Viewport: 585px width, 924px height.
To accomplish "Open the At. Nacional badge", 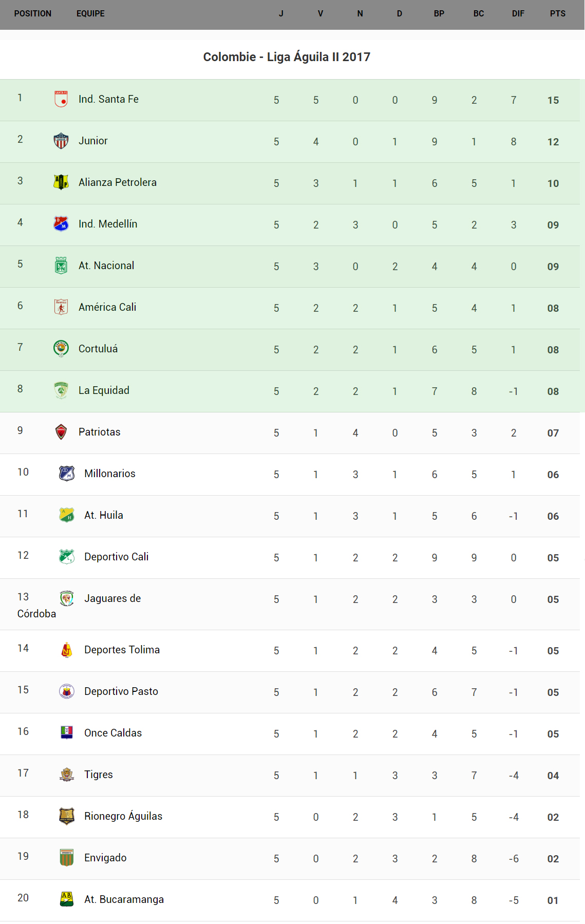I will tap(61, 265).
